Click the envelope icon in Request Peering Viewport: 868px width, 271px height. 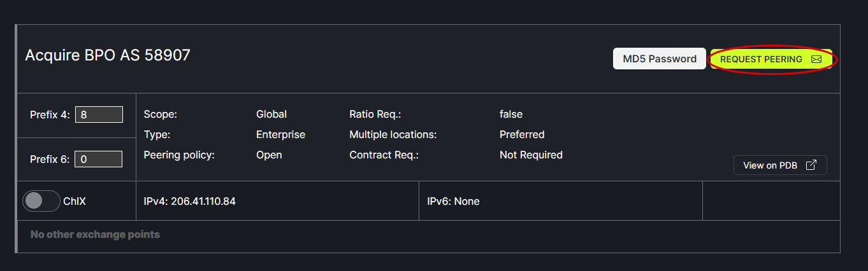(x=816, y=59)
